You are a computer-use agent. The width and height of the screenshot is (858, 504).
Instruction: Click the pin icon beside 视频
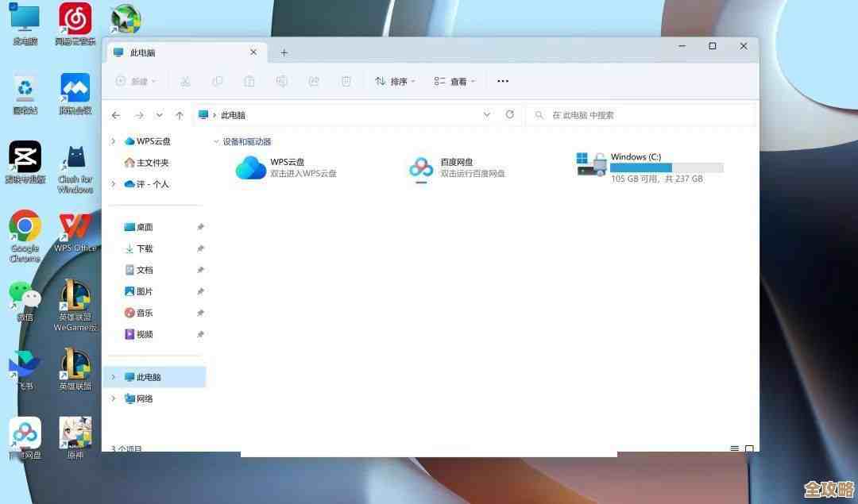click(x=200, y=334)
